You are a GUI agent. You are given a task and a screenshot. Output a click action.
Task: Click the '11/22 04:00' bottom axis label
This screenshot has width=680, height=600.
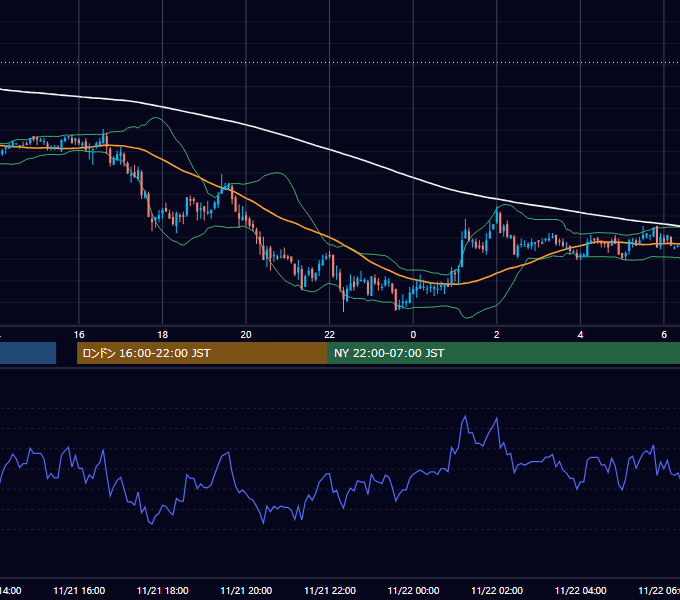[580, 590]
